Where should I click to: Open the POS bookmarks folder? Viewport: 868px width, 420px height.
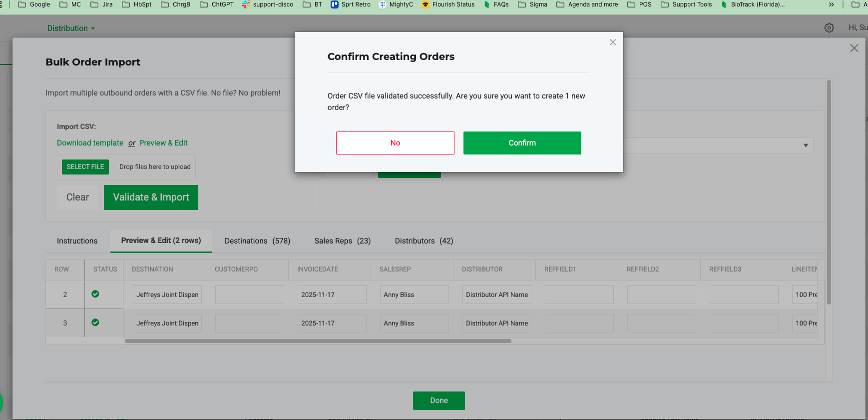coord(639,4)
